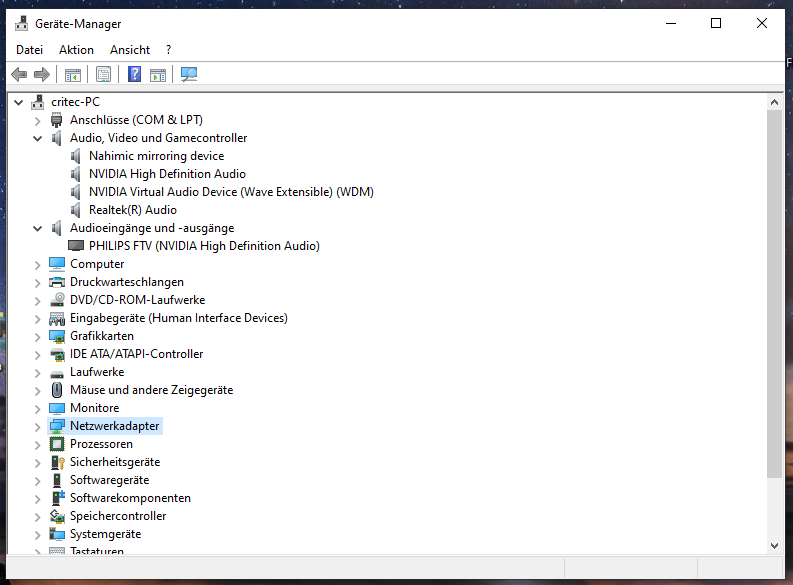Expand the Prozessoren category
This screenshot has height=585, width=793.
[38, 444]
